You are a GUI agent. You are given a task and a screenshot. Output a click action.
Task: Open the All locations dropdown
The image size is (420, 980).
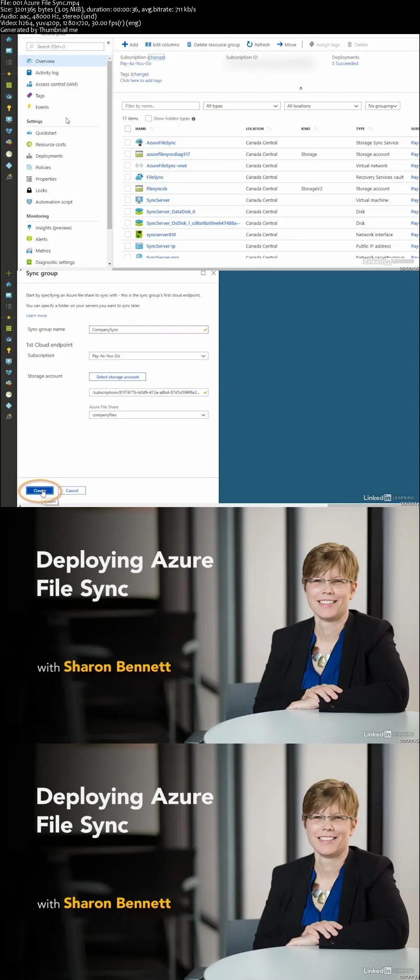click(323, 106)
